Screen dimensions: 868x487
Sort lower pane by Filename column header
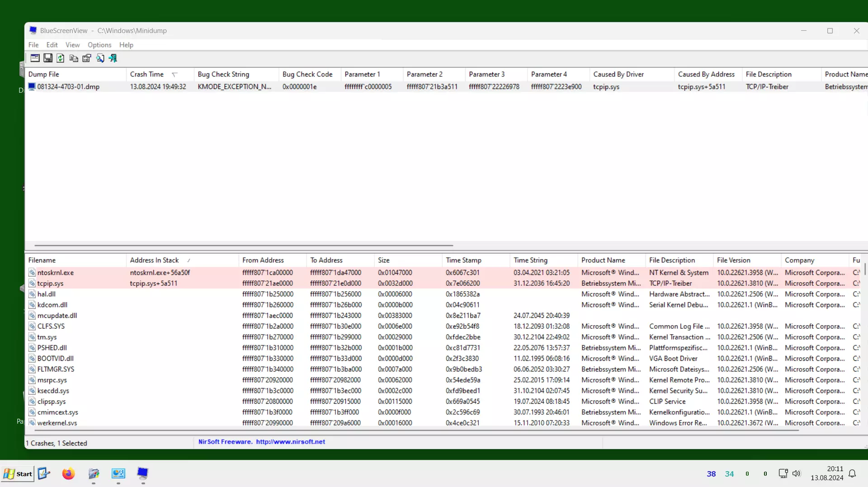pyautogui.click(x=75, y=260)
